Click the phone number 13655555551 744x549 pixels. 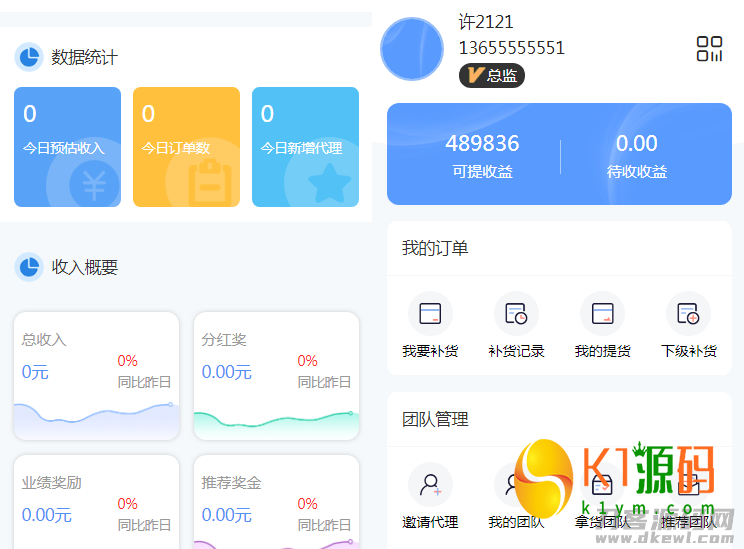tap(512, 48)
